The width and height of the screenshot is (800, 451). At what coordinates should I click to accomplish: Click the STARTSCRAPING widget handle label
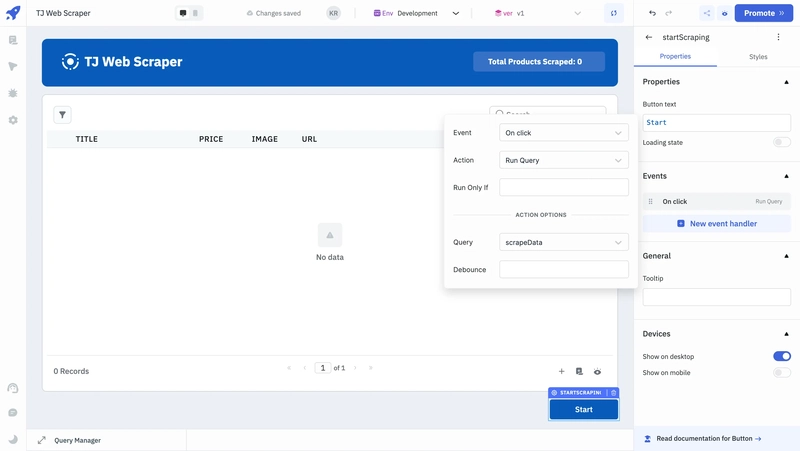pos(580,392)
